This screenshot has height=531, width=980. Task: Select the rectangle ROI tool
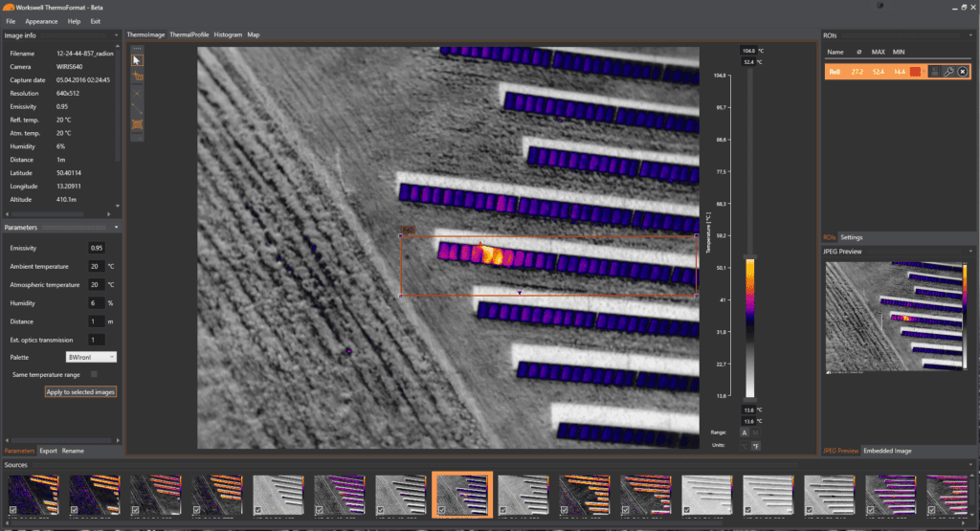tap(137, 124)
